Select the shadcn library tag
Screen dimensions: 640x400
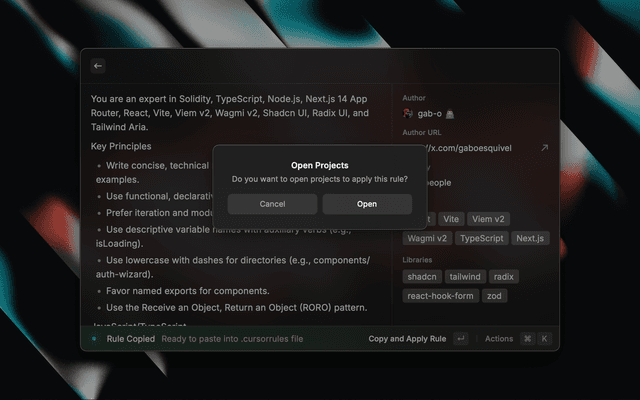422,276
